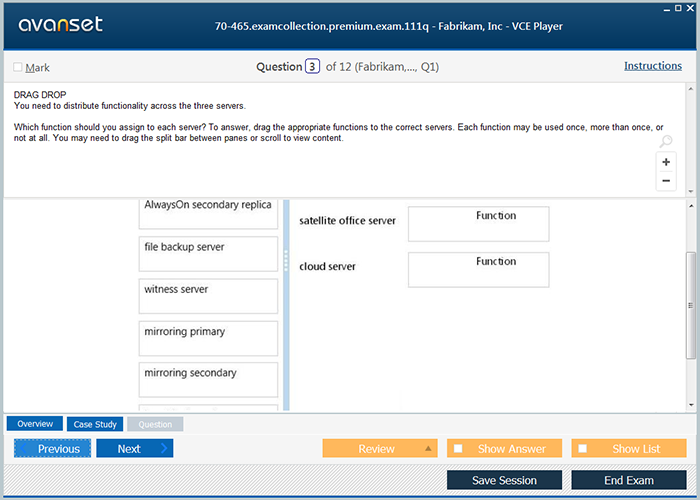Click the split bar handle between panes
Image resolution: width=700 pixels, height=500 pixels.
286,261
